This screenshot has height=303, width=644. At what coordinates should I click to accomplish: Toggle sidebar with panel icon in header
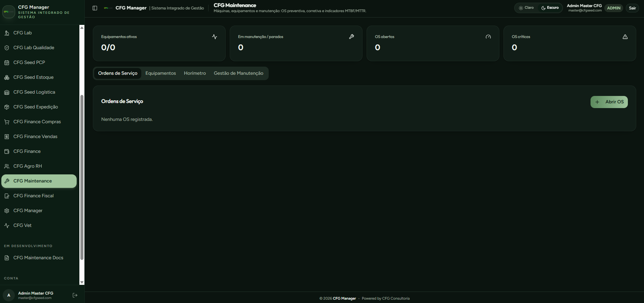(x=95, y=8)
